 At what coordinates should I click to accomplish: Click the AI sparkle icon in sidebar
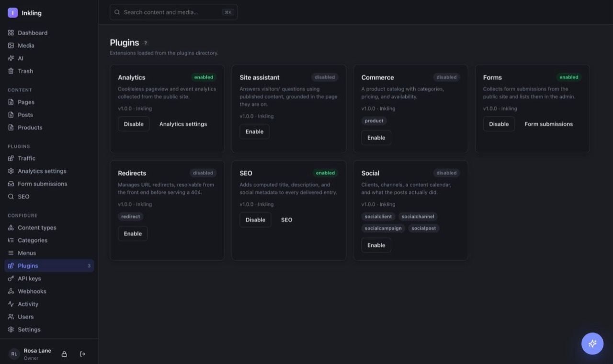(x=11, y=58)
